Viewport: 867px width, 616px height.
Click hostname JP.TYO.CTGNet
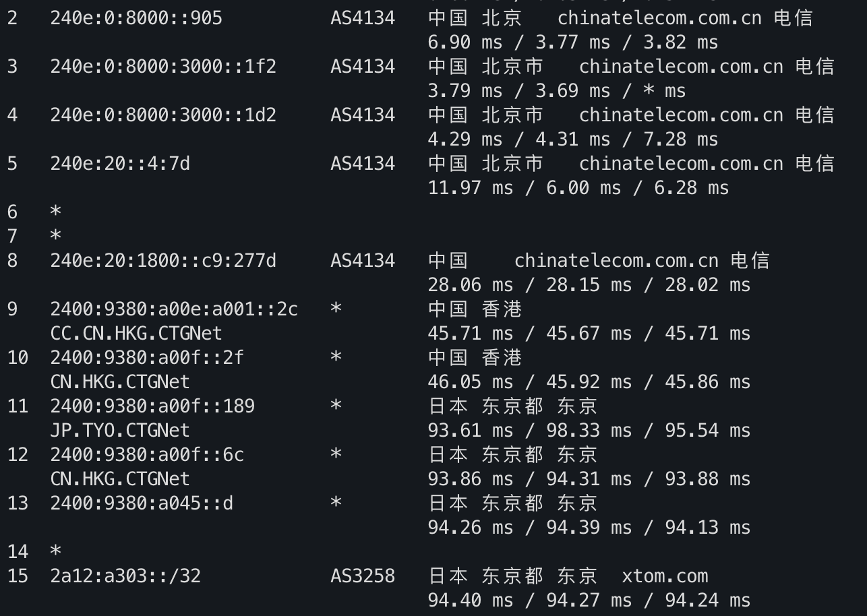pos(120,431)
